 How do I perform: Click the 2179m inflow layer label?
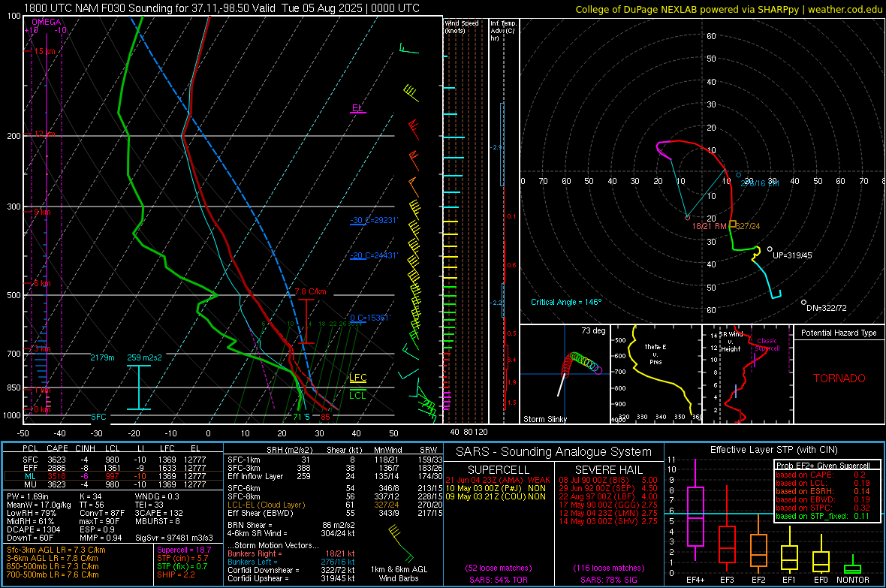[x=102, y=357]
